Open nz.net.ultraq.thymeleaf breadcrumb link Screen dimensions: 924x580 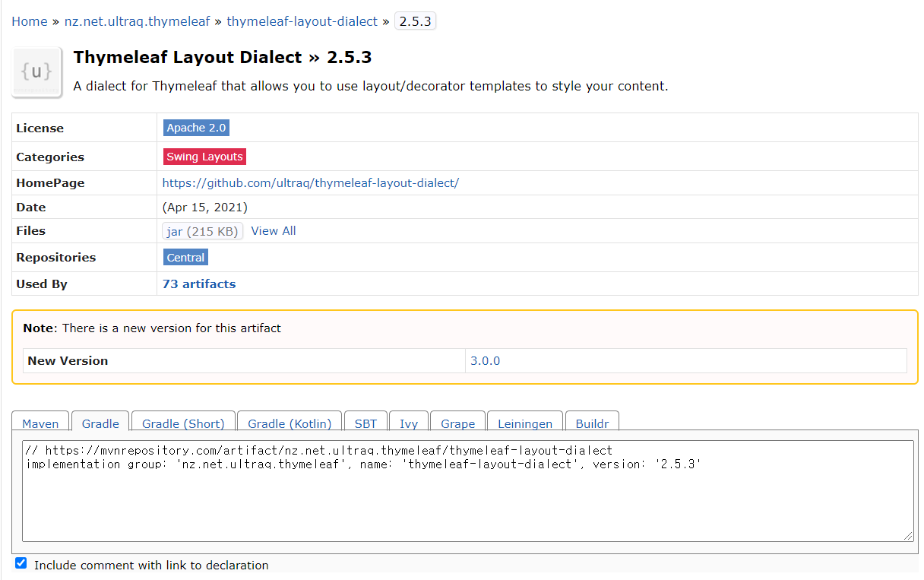[x=137, y=21]
